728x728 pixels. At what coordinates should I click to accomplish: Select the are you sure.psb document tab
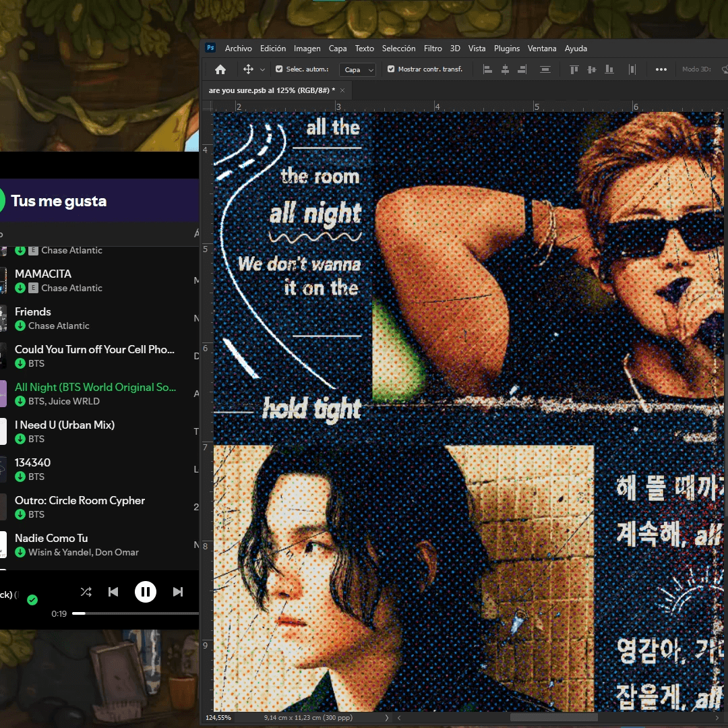coord(272,90)
